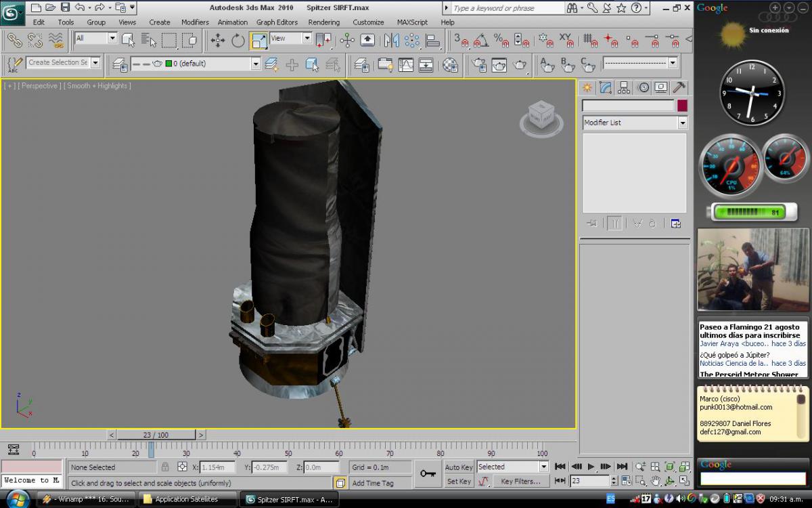
Task: Open the Animation menu
Action: click(232, 22)
